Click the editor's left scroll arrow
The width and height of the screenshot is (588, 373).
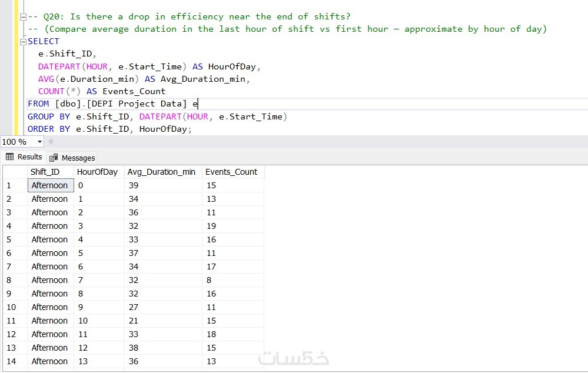point(50,142)
